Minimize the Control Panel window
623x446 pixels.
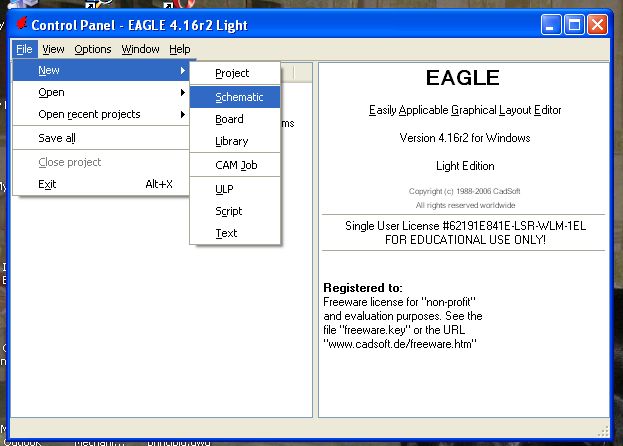(x=551, y=25)
